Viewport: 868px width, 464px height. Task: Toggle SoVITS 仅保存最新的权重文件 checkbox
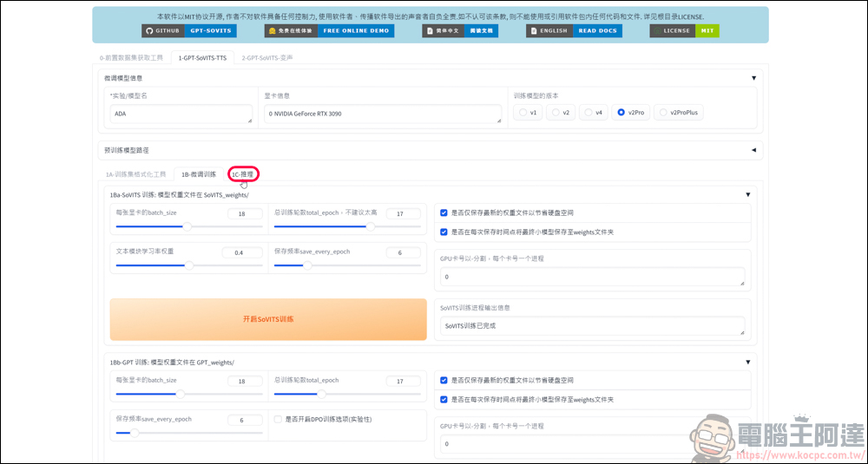[x=444, y=213]
